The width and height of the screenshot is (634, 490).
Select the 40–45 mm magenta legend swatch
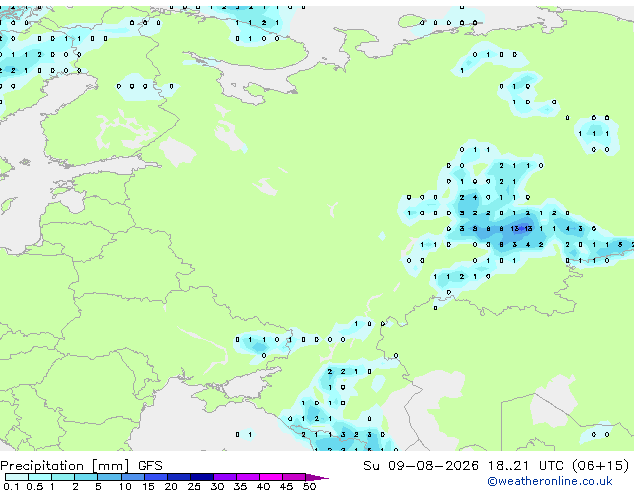[271, 477]
